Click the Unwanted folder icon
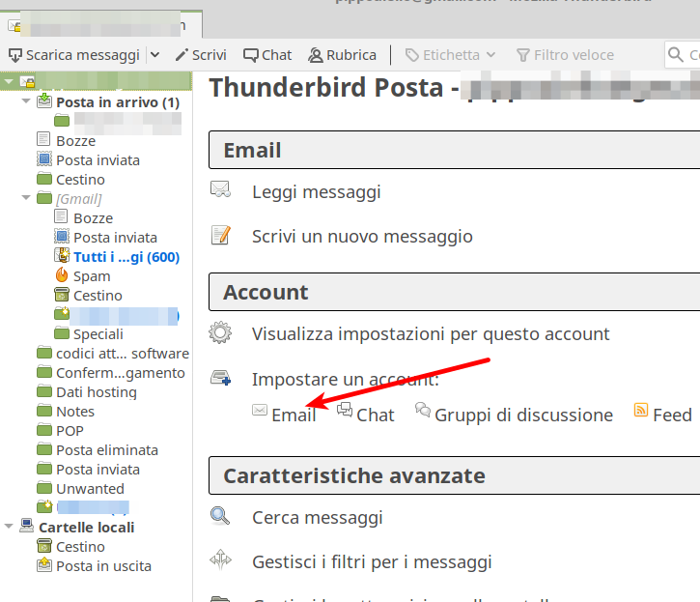The height and width of the screenshot is (602, 700). [x=44, y=488]
